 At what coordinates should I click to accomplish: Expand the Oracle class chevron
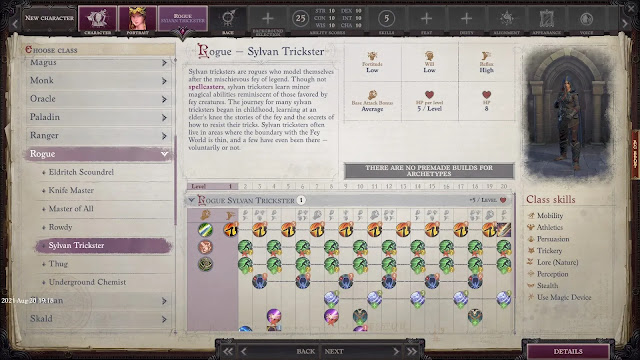coord(164,99)
